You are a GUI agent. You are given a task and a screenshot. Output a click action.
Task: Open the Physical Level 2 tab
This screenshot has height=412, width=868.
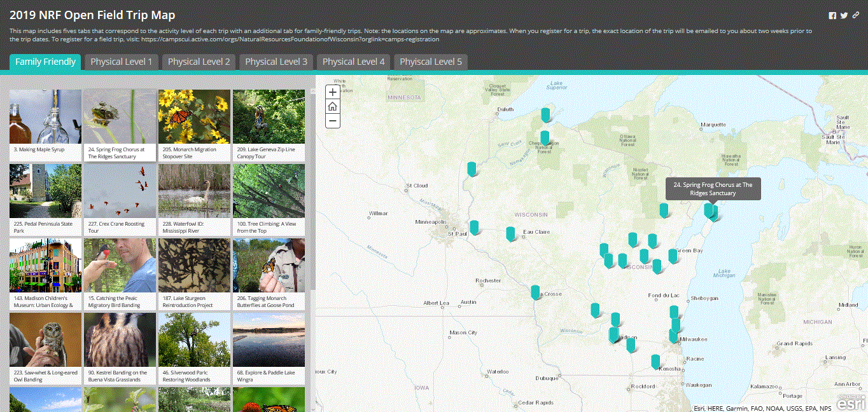pos(199,62)
